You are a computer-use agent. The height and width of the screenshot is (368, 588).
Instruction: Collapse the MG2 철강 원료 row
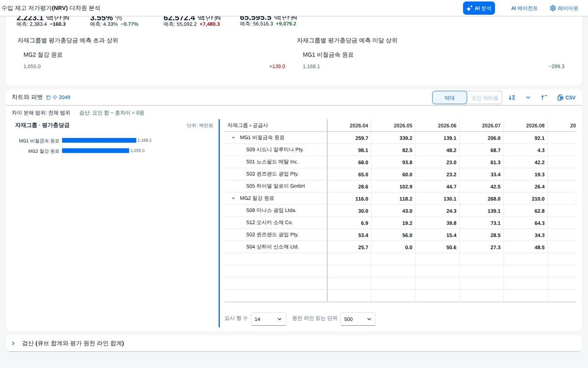tap(233, 198)
